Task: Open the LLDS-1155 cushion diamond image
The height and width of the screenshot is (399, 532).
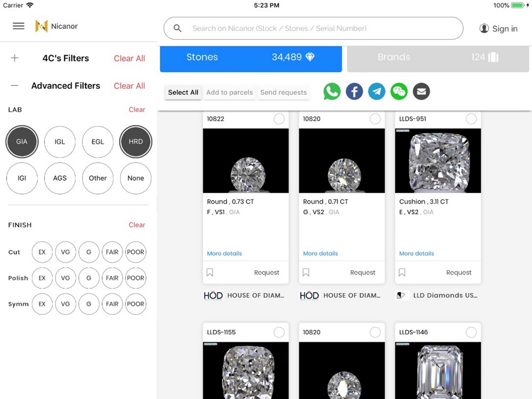Action: [246, 370]
